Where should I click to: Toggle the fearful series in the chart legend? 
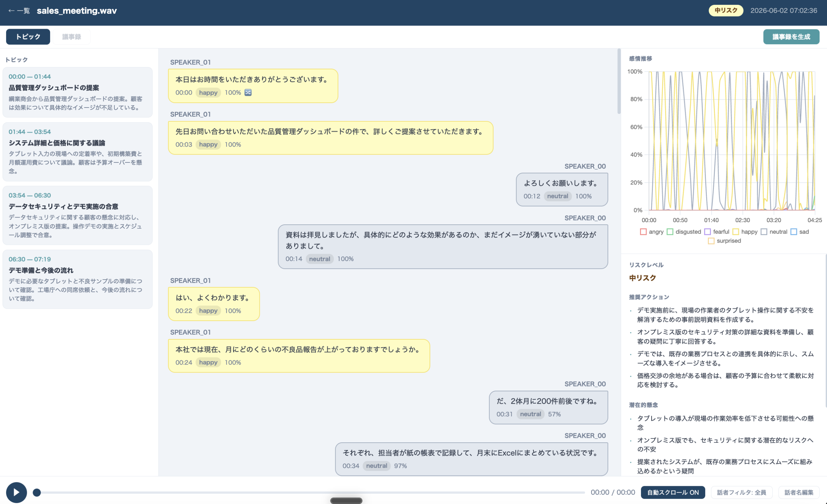[717, 231]
